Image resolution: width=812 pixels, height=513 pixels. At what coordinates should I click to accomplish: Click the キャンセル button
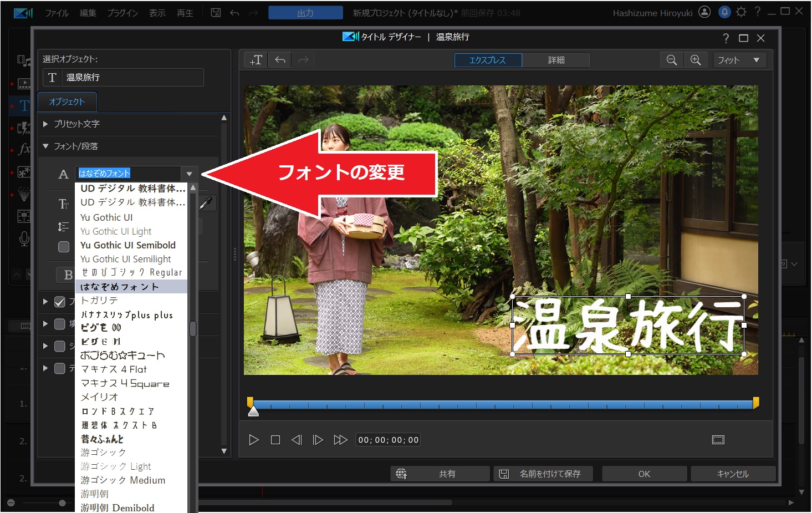[x=733, y=474]
